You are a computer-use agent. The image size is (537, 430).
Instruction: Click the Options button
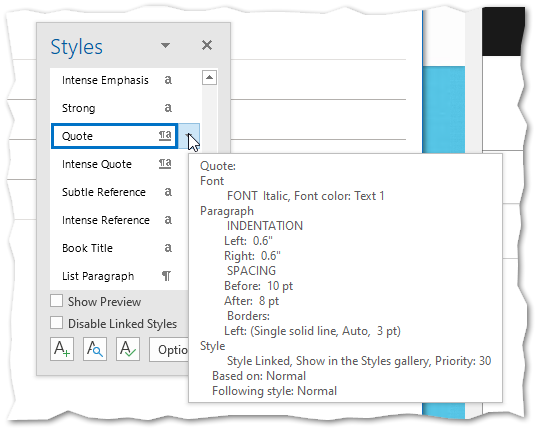169,349
